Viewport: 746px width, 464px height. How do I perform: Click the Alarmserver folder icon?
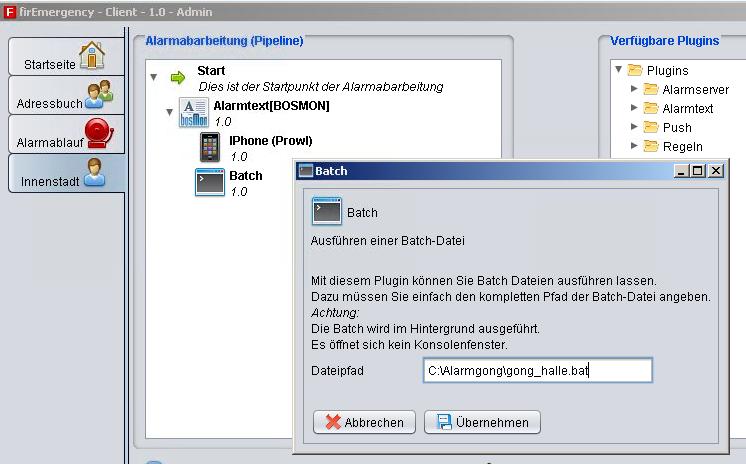point(650,89)
